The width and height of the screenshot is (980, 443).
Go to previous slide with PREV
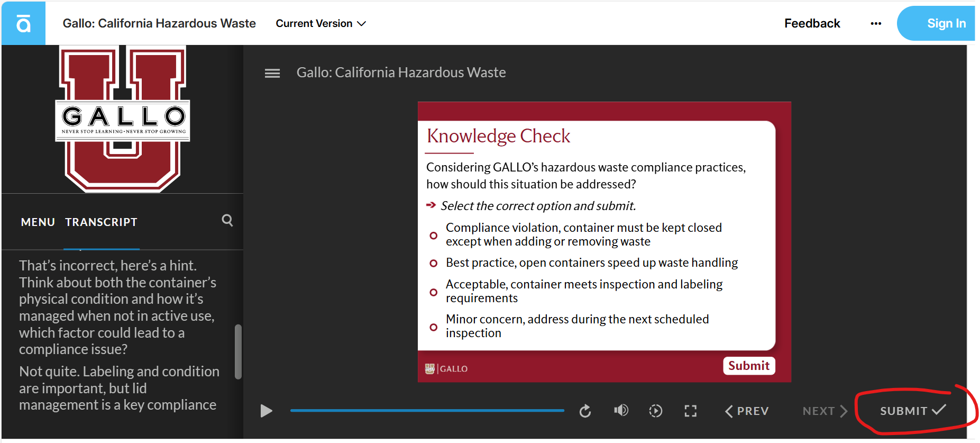[x=747, y=411]
